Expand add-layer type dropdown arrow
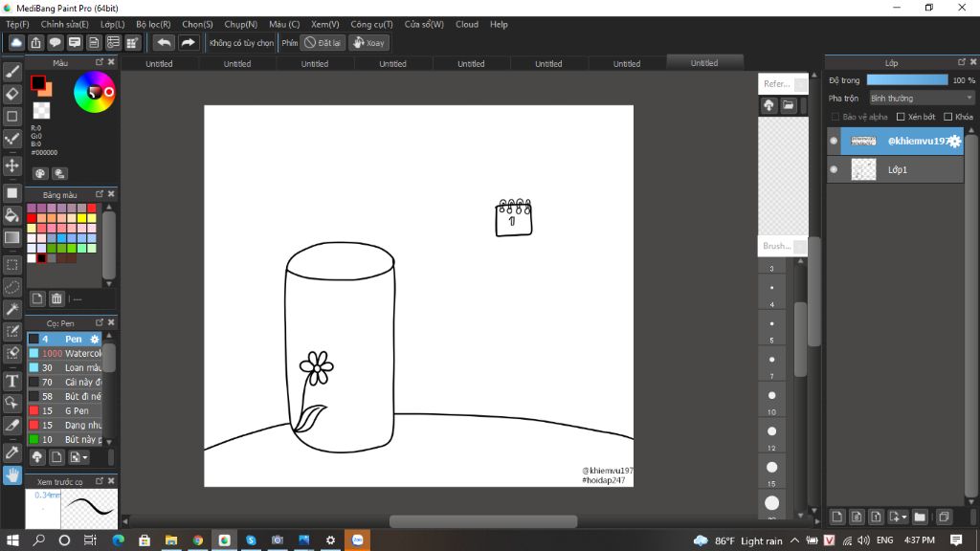 [904, 518]
